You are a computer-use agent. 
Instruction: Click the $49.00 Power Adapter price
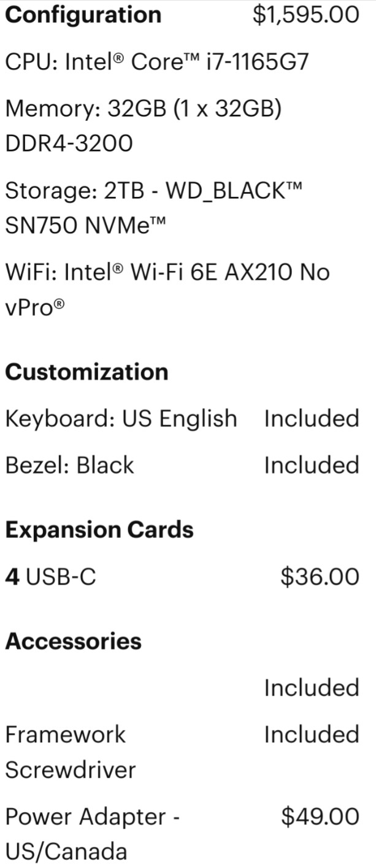pyautogui.click(x=320, y=816)
